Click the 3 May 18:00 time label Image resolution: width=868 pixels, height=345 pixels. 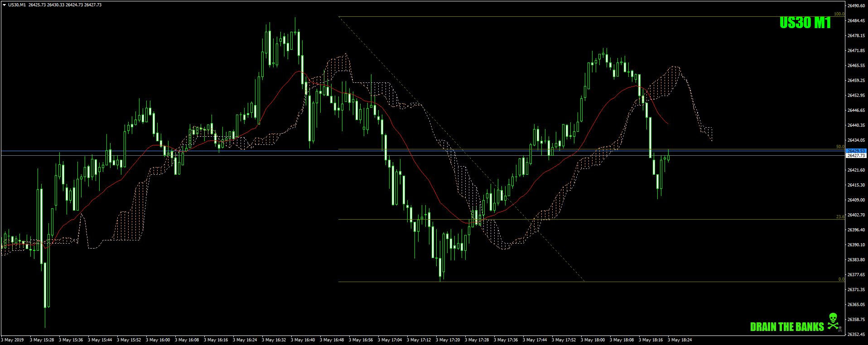tap(593, 340)
